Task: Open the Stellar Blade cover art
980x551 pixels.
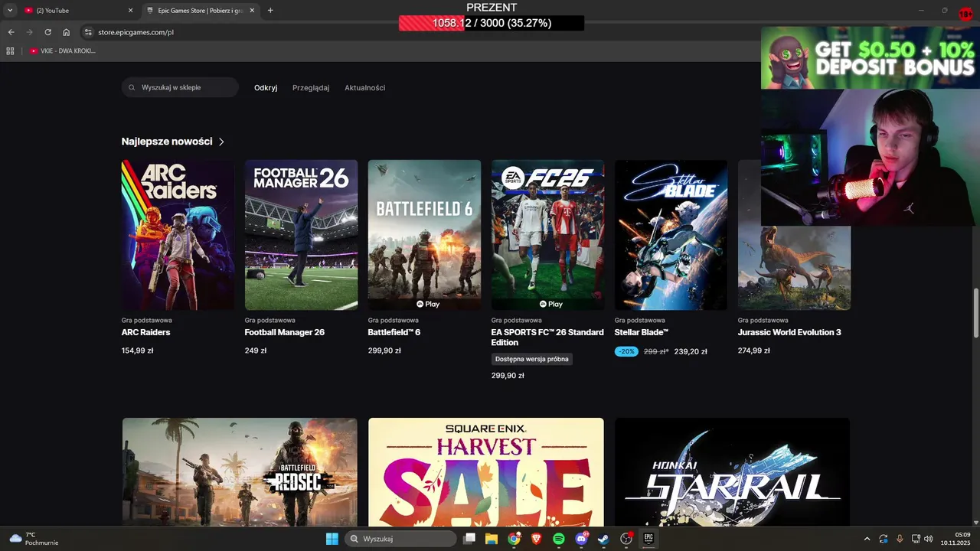Action: tap(671, 235)
